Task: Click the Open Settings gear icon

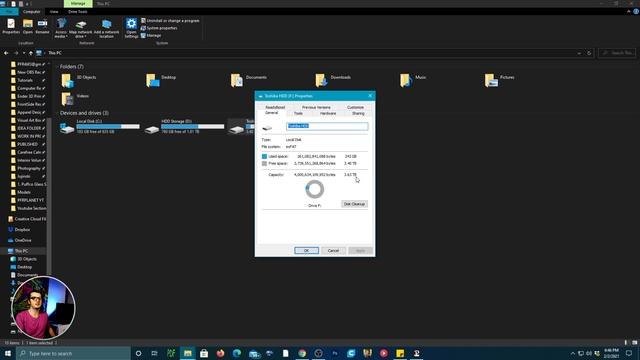Action: pos(131,28)
